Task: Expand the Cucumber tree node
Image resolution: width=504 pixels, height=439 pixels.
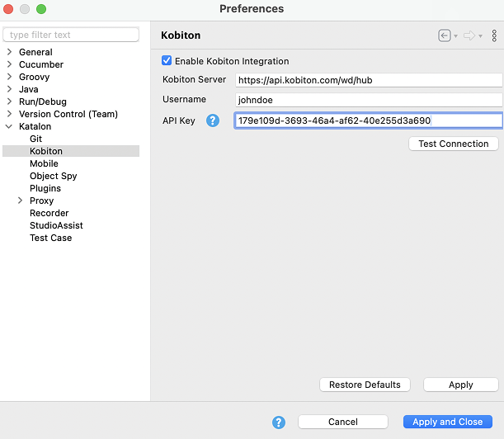Action: coord(9,64)
